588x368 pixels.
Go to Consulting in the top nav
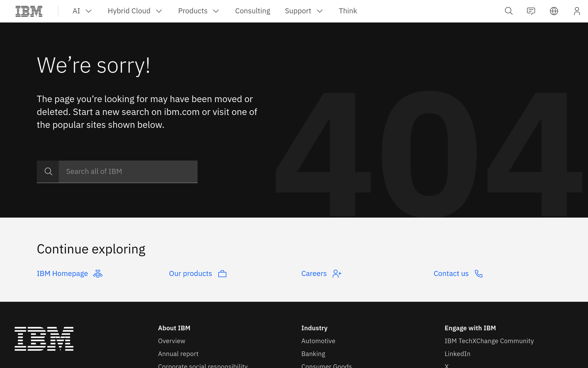[252, 11]
